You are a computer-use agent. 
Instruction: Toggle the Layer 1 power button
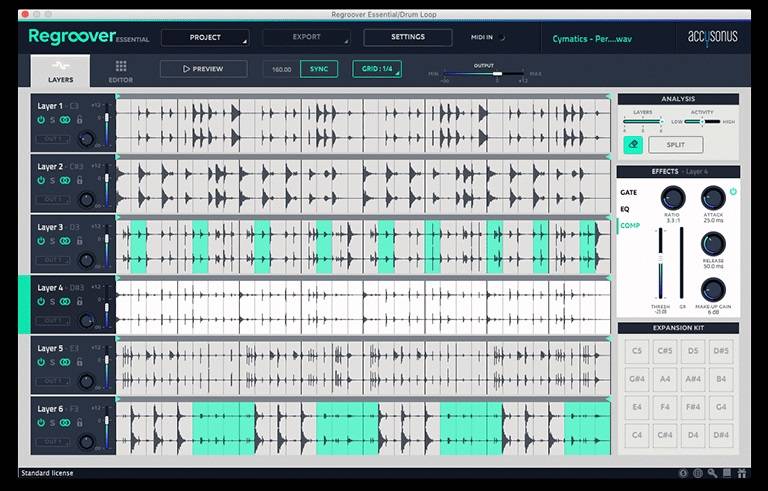pyautogui.click(x=41, y=120)
